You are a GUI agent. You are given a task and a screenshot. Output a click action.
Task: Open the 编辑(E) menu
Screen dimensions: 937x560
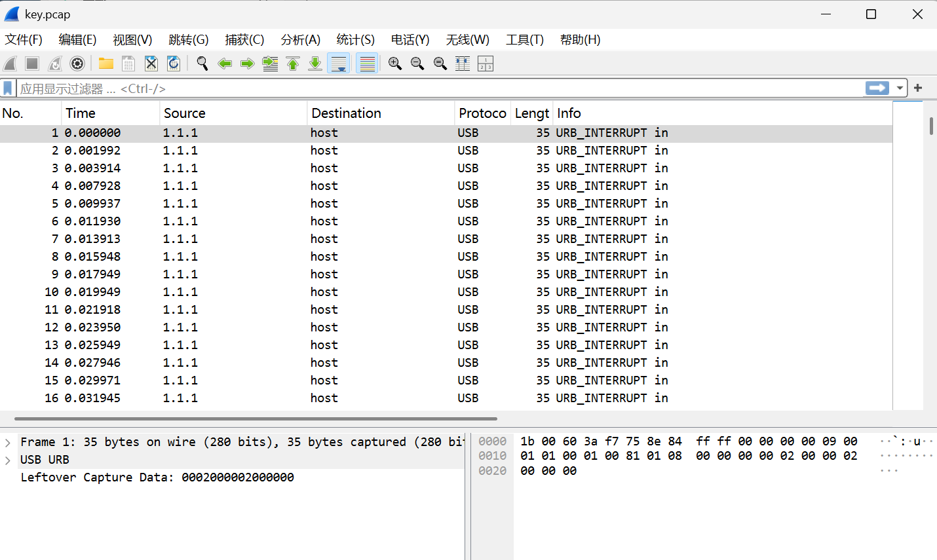(x=77, y=40)
